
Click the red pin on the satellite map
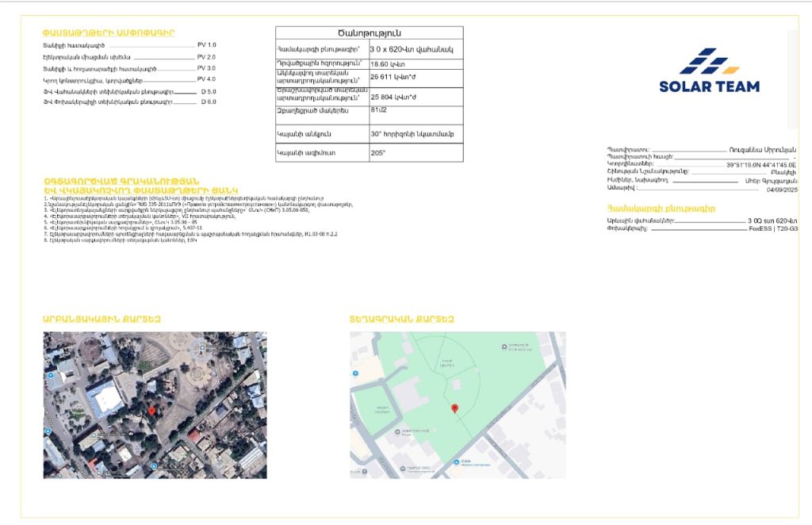(x=152, y=411)
